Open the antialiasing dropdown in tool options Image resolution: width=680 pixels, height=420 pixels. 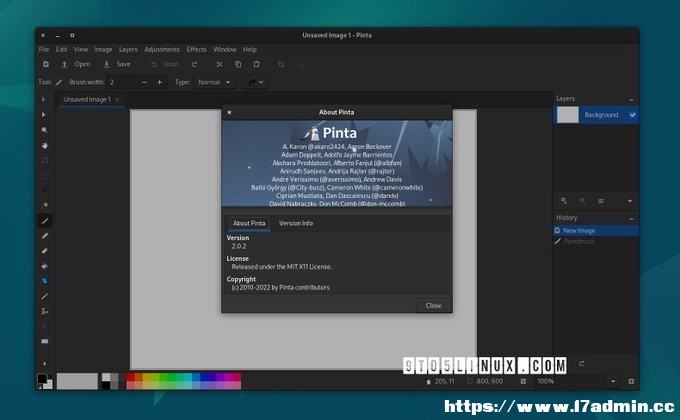coord(256,82)
